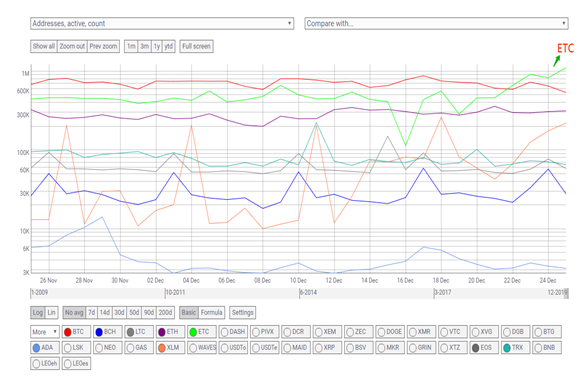Select the ytd time range
Image resolution: width=580 pixels, height=377 pixels.
pyautogui.click(x=168, y=47)
